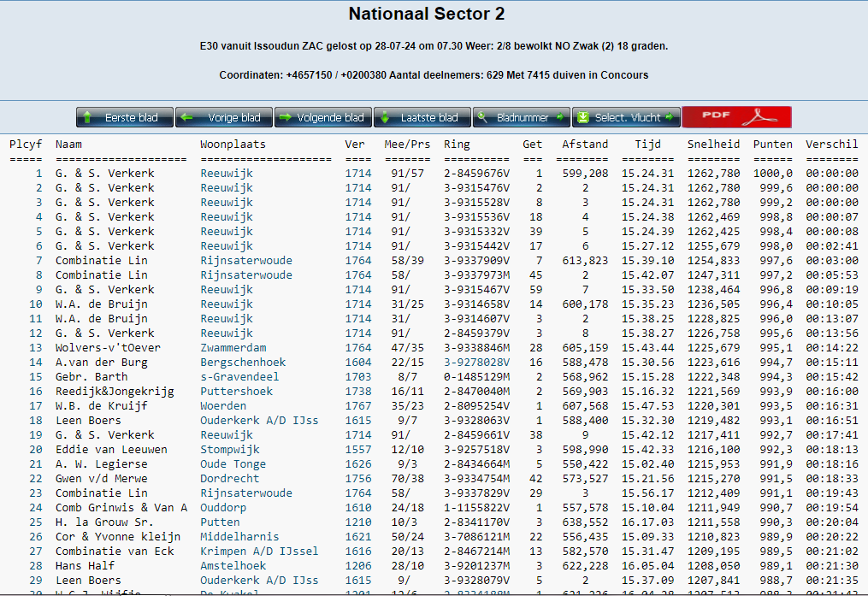
Task: Click the Laatste blad down-arrow icon
Action: click(x=386, y=117)
